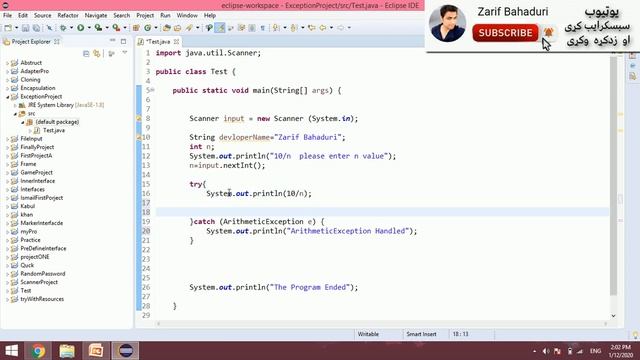Click Smart Insert in status bar
Image resolution: width=640 pixels, height=360 pixels.
[x=421, y=334]
